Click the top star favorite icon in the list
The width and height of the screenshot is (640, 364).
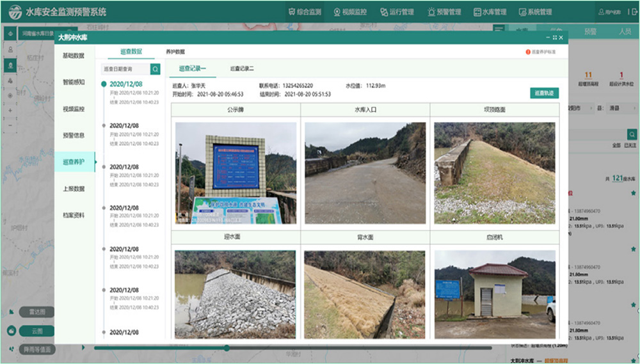click(633, 193)
